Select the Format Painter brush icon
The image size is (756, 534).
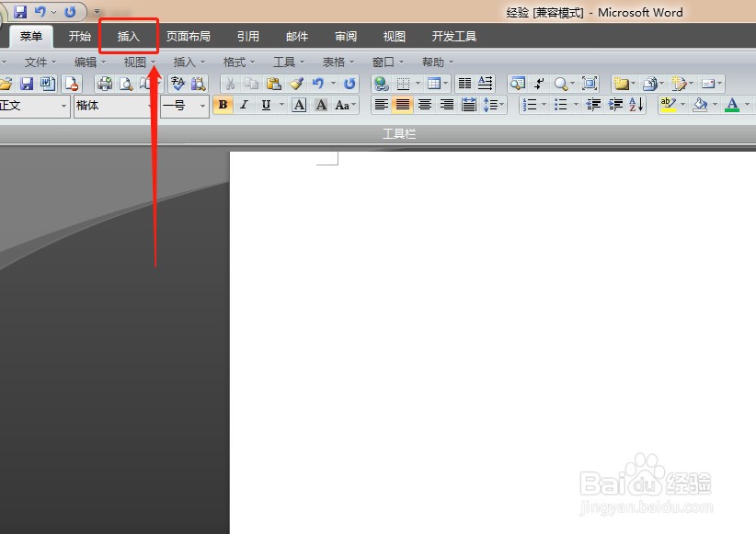[296, 84]
